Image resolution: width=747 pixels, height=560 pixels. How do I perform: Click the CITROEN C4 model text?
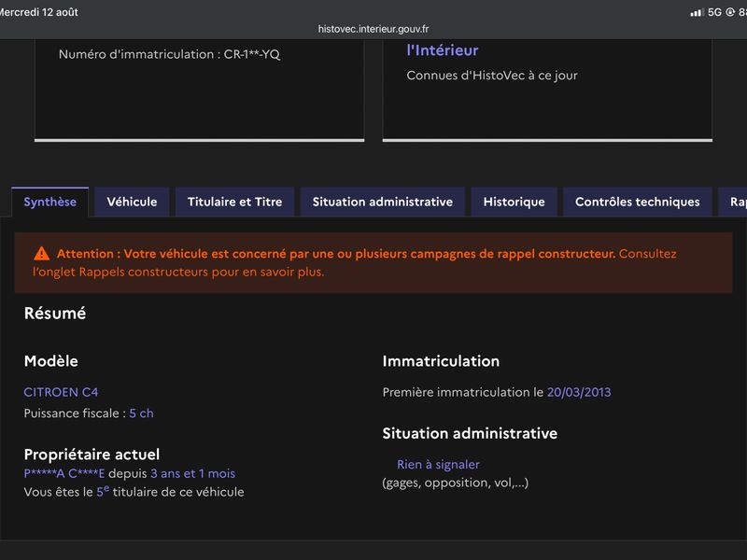61,392
